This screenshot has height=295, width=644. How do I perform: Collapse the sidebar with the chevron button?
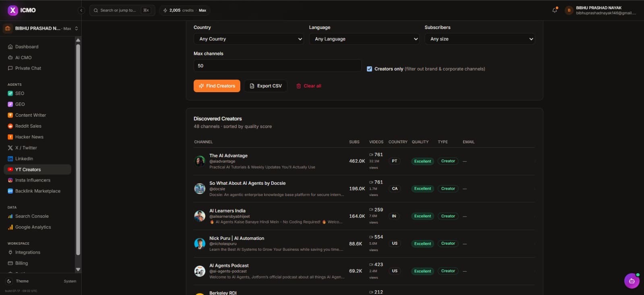[81, 10]
